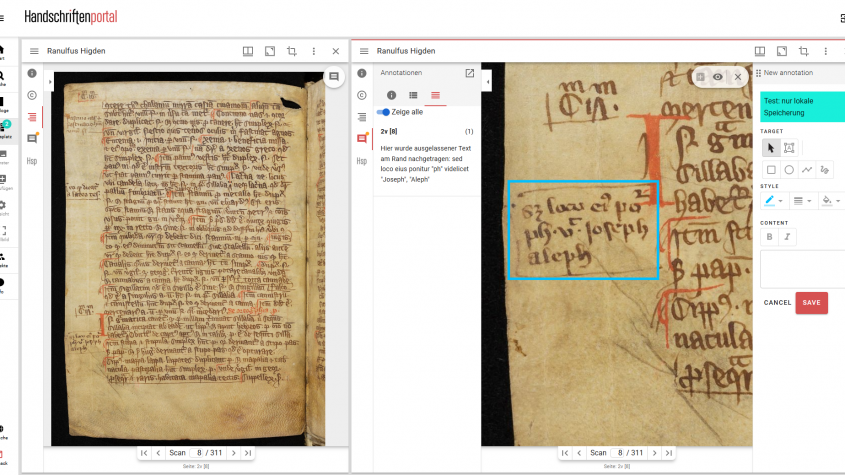
Task: Show info panel in left window sidebar
Action: click(x=32, y=73)
